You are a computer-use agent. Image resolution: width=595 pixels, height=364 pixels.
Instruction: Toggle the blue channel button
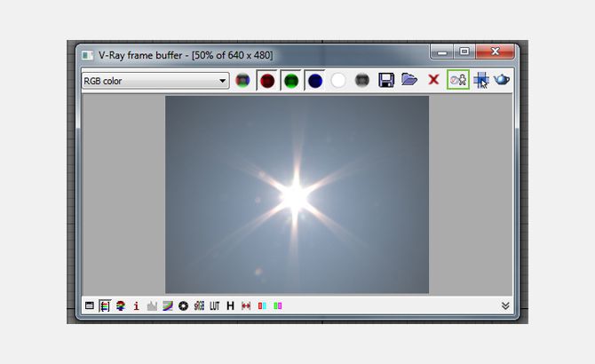pos(315,81)
